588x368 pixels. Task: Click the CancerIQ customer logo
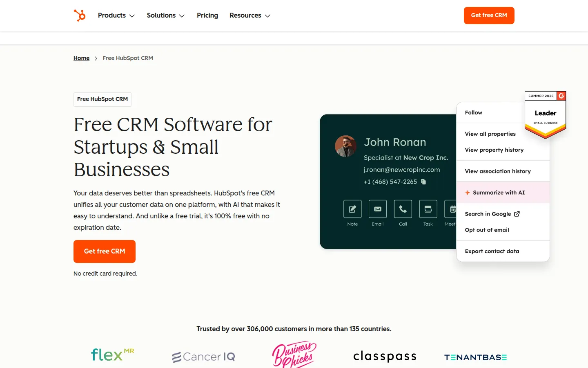(x=204, y=357)
